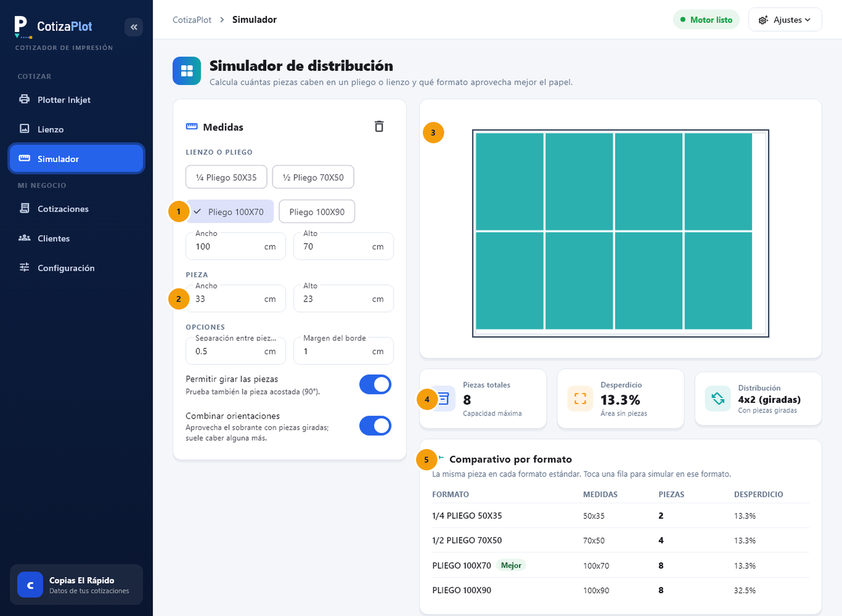Select the ¼ Pliego 50X35 preset

[x=226, y=177]
